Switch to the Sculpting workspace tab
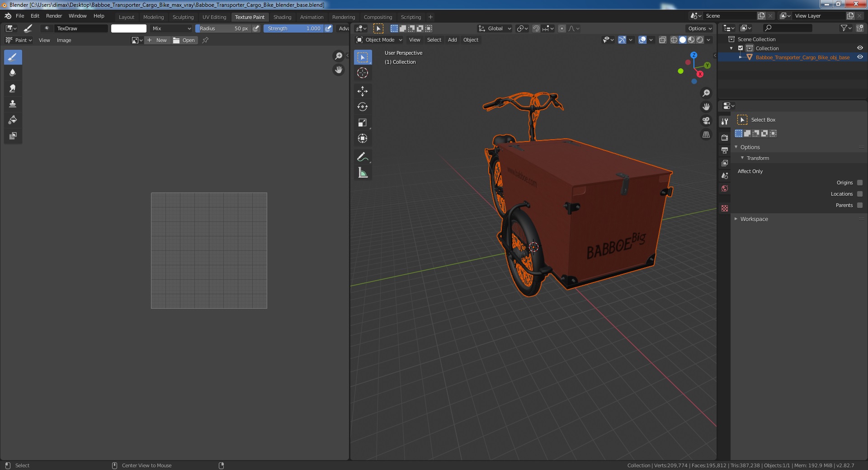Viewport: 868px width, 470px height. pyautogui.click(x=183, y=17)
